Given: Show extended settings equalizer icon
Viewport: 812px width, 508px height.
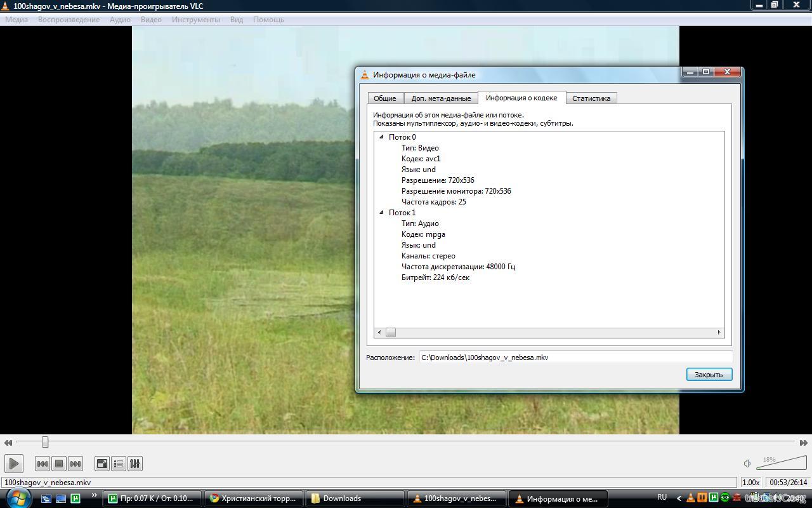Looking at the screenshot, I should pos(135,464).
